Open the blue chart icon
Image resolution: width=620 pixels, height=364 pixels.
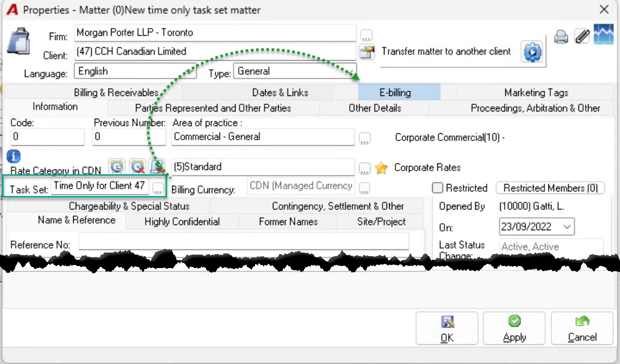[x=603, y=34]
